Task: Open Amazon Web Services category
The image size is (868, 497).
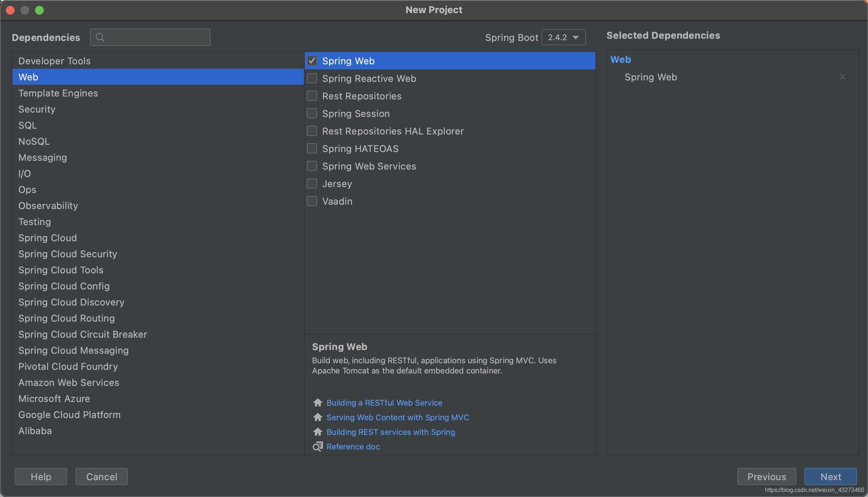Action: click(158, 382)
